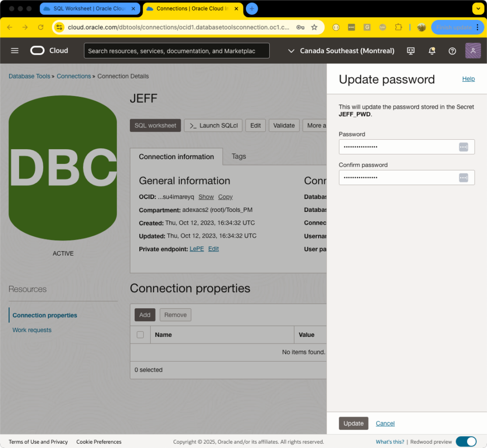Image resolution: width=487 pixels, height=448 pixels.
Task: Open the Help link in Update password
Action: tap(468, 79)
